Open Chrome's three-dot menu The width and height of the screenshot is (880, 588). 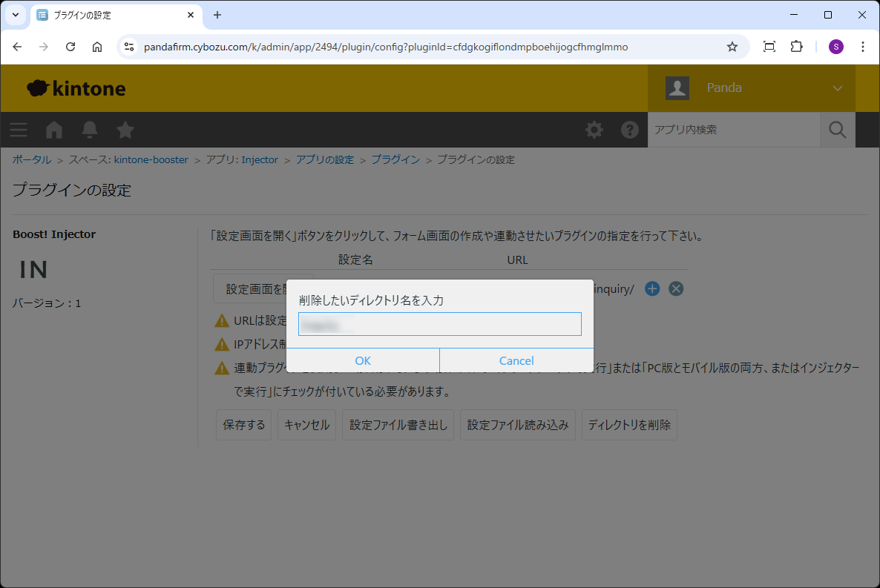[x=863, y=47]
